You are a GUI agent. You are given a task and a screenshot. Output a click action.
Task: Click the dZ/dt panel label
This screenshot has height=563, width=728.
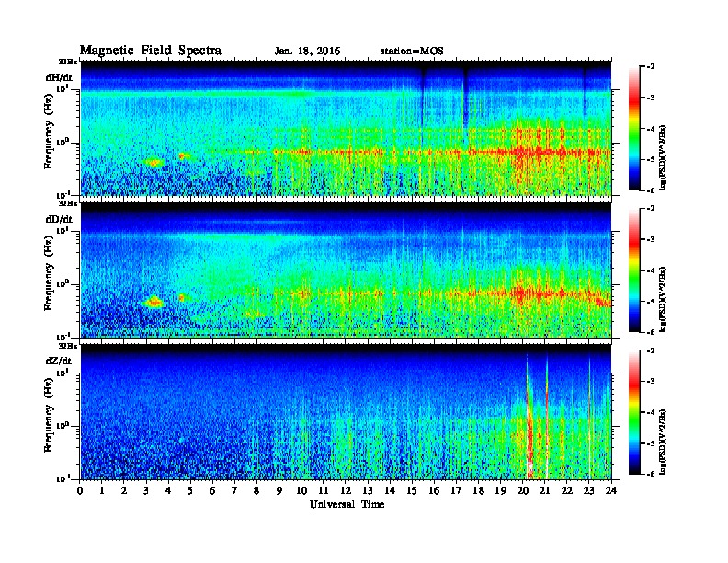(59, 361)
